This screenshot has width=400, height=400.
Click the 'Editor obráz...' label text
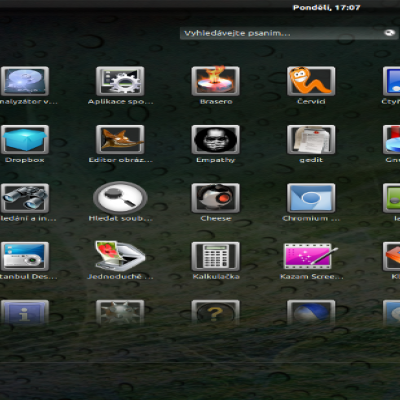[120, 160]
